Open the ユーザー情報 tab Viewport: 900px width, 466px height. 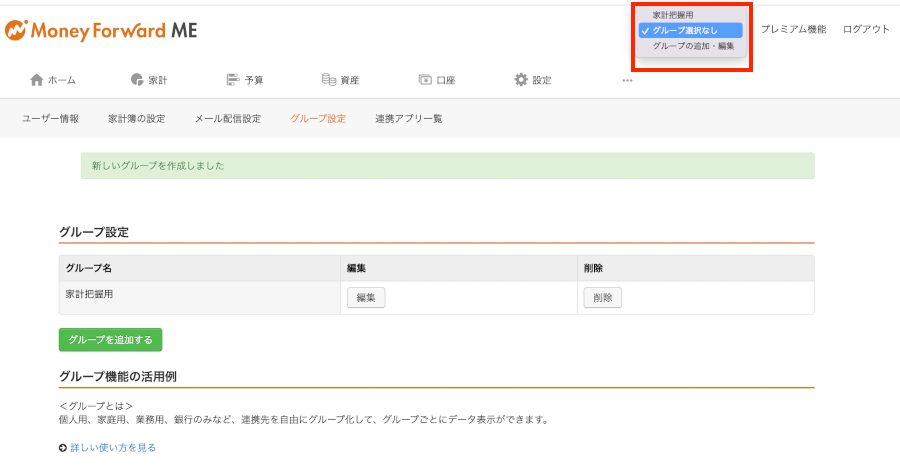coord(51,119)
